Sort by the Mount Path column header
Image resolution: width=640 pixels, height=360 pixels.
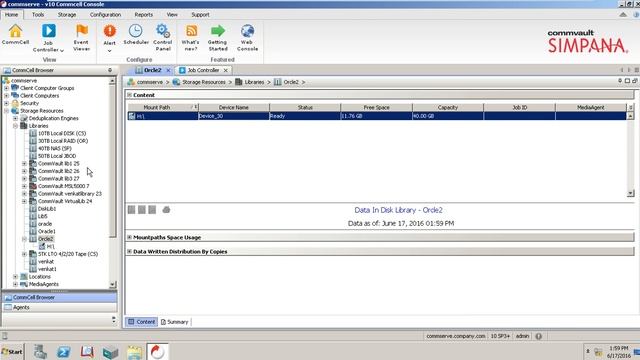pyautogui.click(x=163, y=107)
